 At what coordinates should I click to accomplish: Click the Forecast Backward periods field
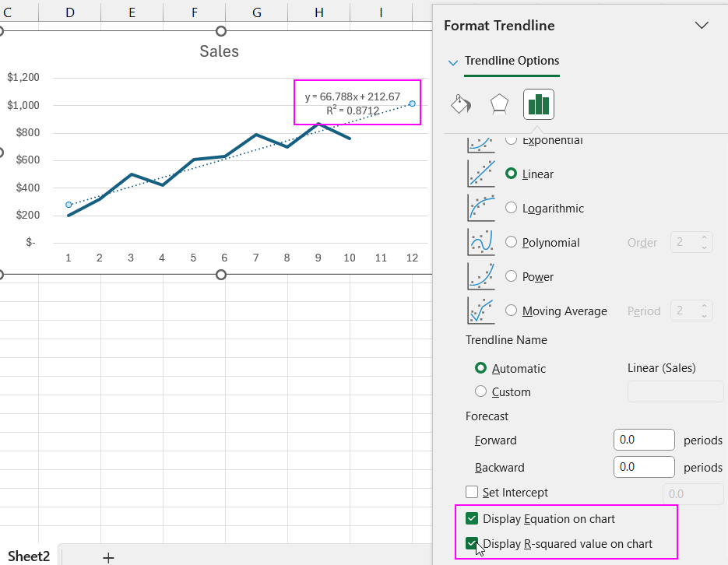pyautogui.click(x=643, y=467)
